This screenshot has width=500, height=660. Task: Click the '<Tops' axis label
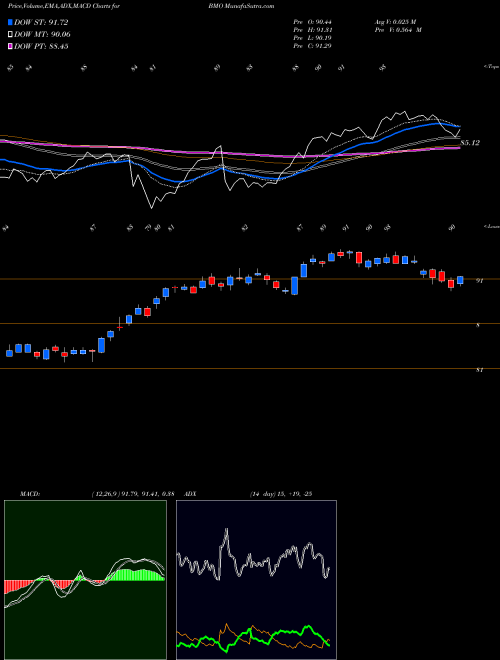coord(491,67)
